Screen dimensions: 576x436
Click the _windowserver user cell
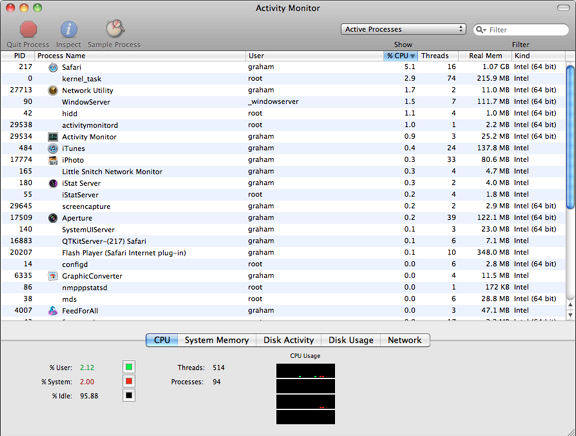pos(273,102)
